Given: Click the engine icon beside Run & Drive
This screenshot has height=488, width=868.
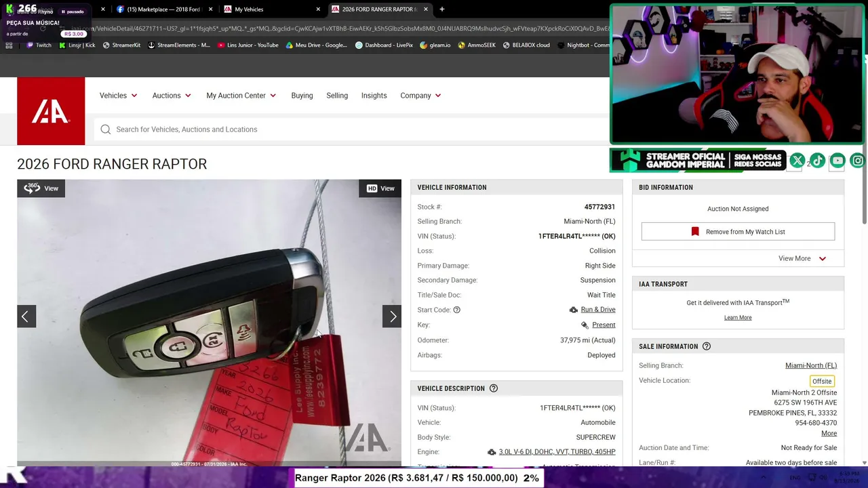Looking at the screenshot, I should [x=574, y=310].
